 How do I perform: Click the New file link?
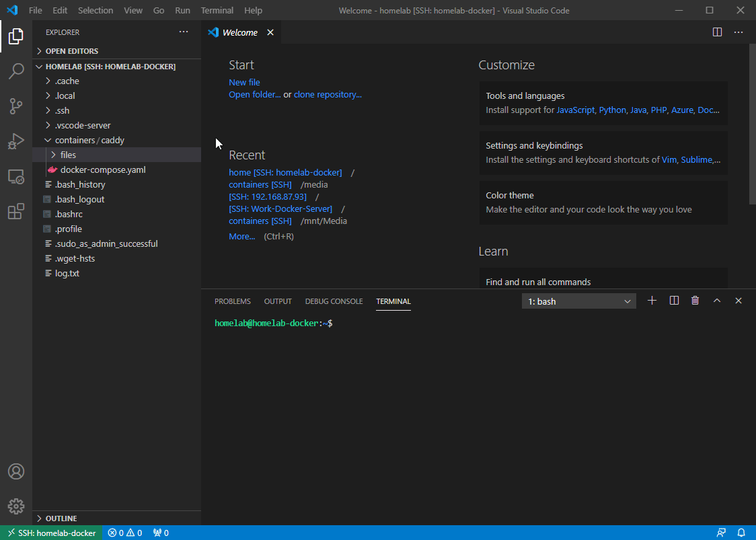click(244, 83)
